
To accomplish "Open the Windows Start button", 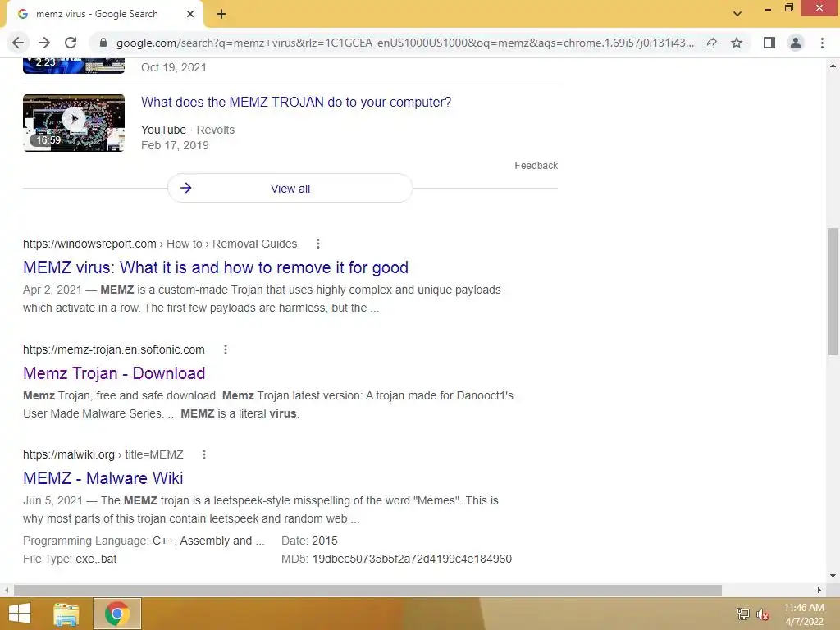I will click(20, 614).
